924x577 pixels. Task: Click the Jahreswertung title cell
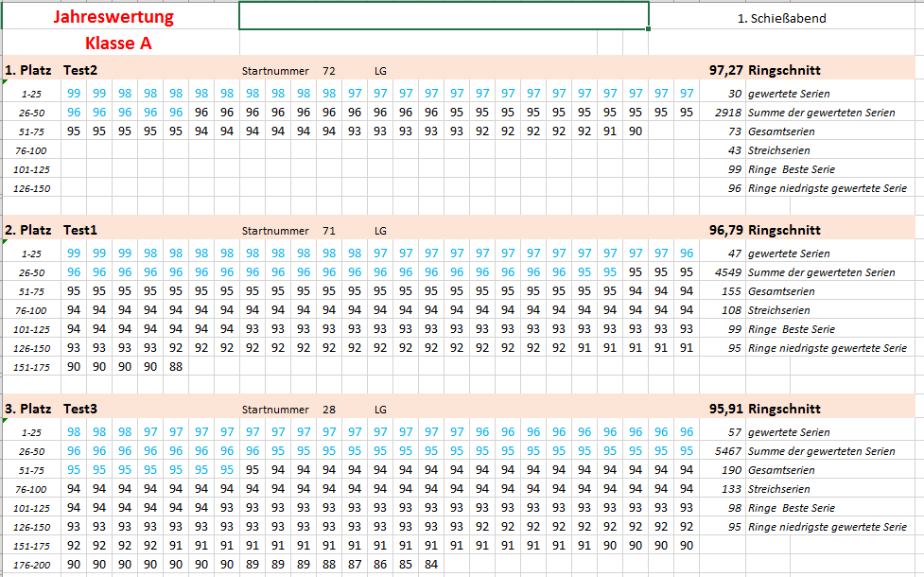113,17
